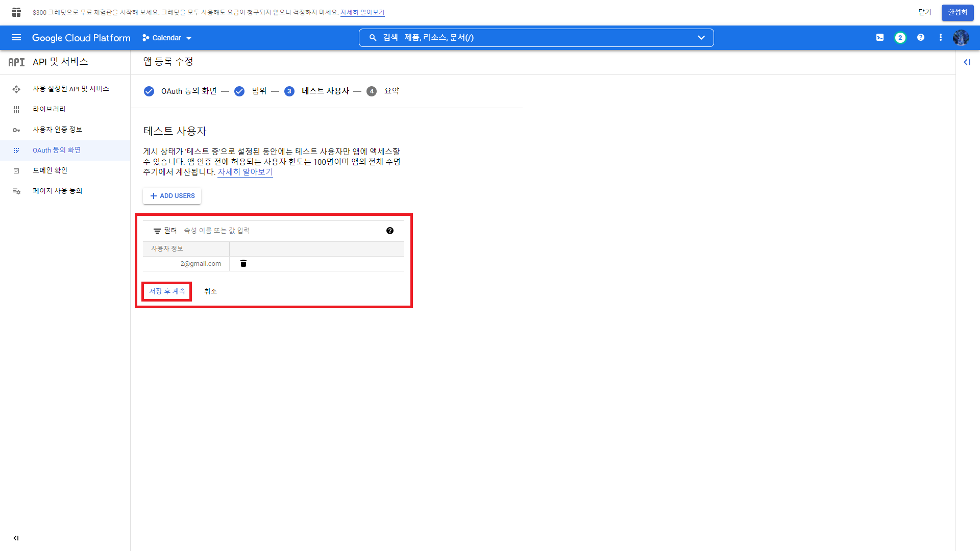Click 저장 후 계속 button

point(167,291)
